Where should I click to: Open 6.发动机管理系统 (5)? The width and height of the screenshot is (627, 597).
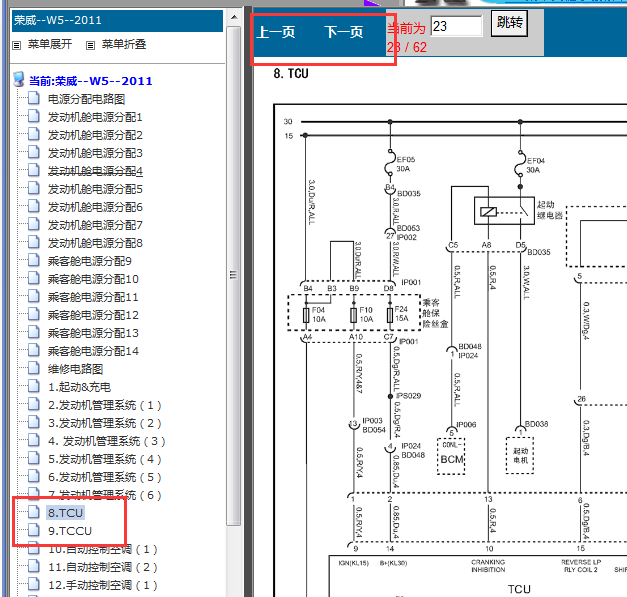[105, 477]
